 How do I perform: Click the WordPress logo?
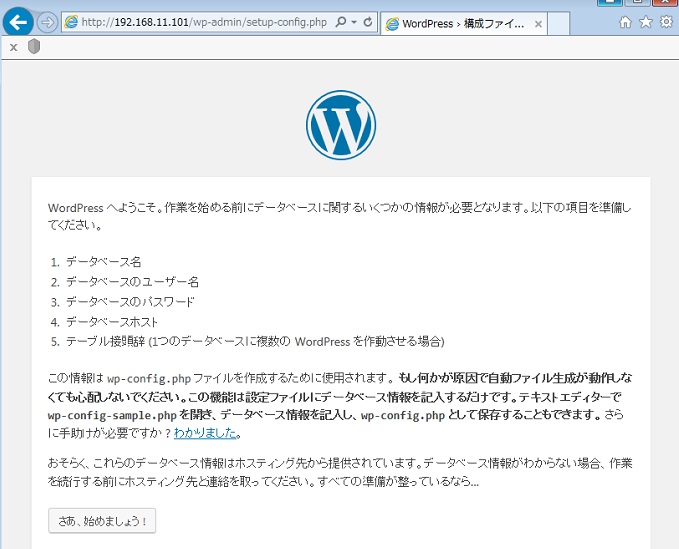[x=341, y=125]
